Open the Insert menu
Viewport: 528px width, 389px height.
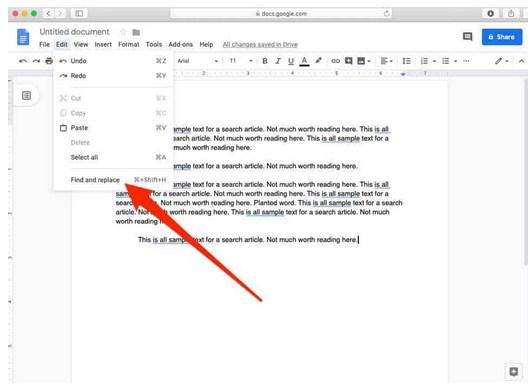(103, 44)
